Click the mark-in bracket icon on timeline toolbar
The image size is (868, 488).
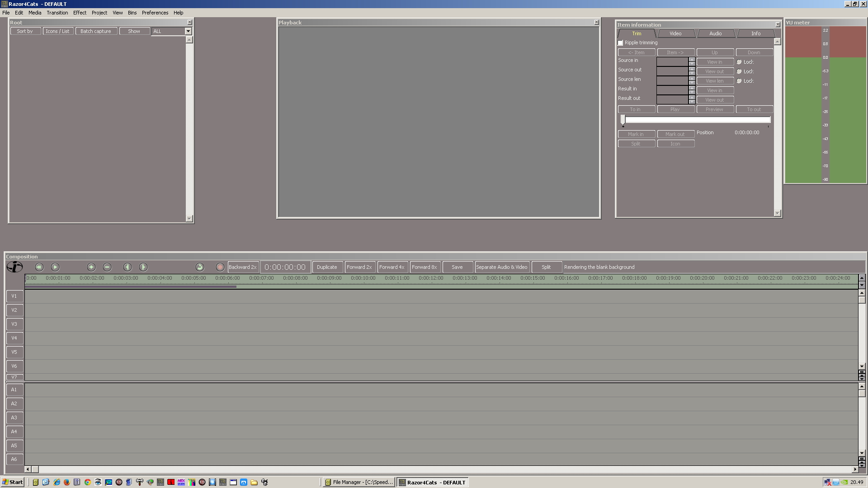(x=127, y=267)
